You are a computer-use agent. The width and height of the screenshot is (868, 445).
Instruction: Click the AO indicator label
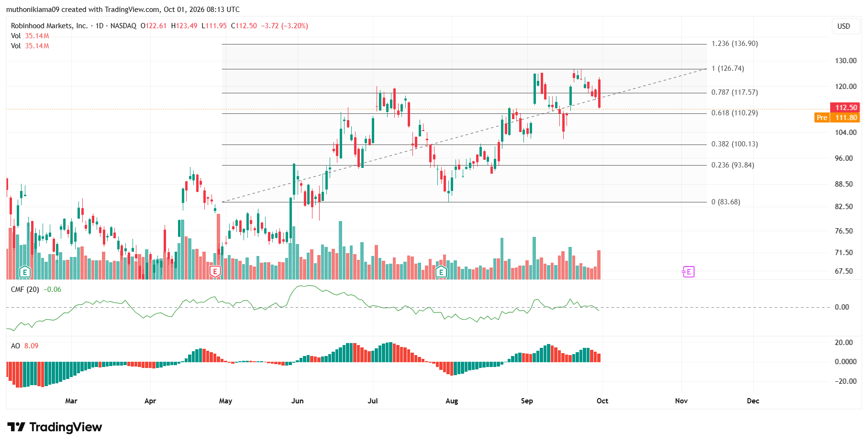16,346
